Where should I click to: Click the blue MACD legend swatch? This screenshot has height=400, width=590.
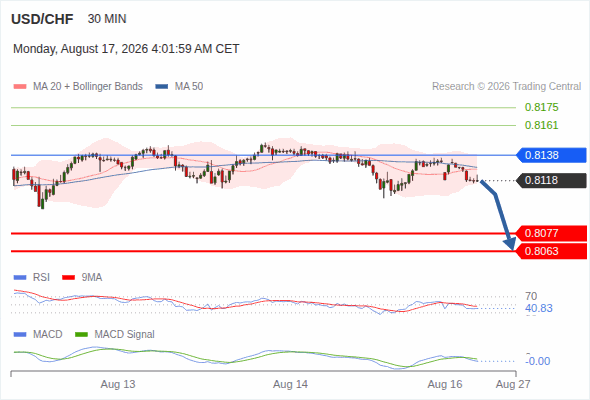point(20,335)
